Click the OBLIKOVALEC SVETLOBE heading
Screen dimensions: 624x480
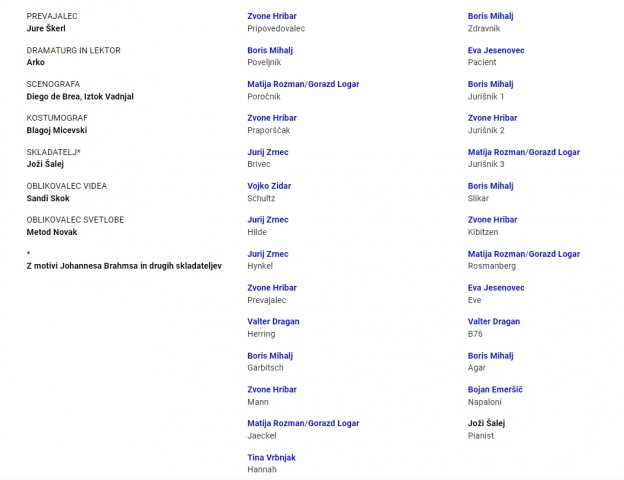[75, 220]
